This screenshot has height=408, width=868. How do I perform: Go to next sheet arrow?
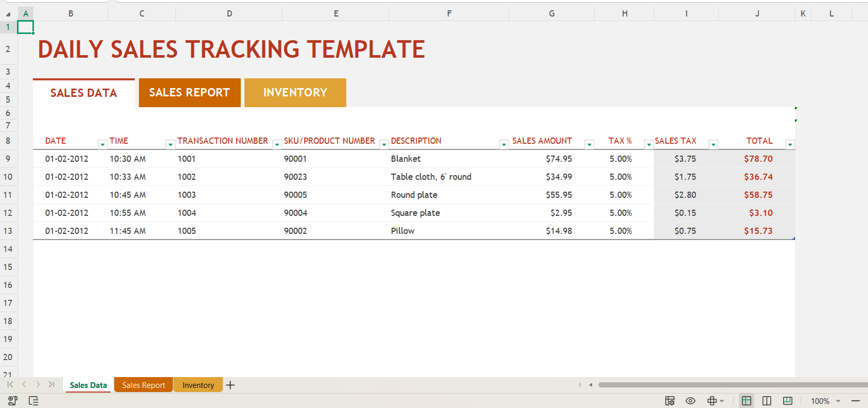[x=38, y=384]
